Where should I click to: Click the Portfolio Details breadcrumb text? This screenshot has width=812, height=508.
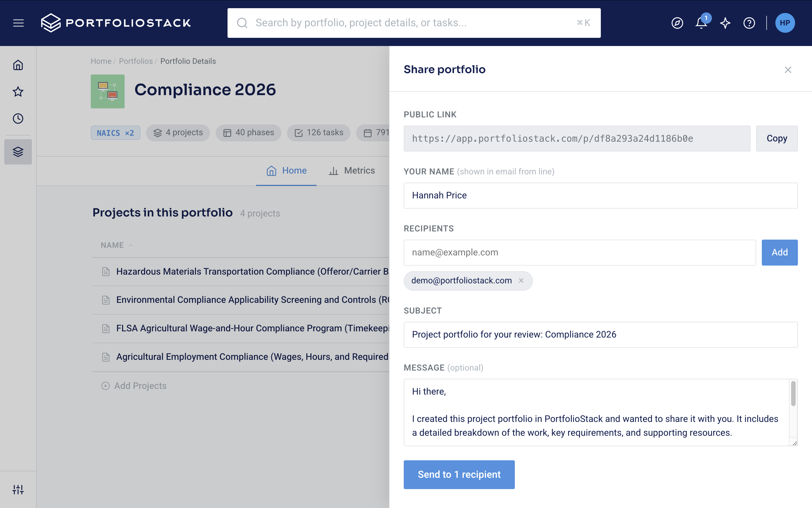188,61
